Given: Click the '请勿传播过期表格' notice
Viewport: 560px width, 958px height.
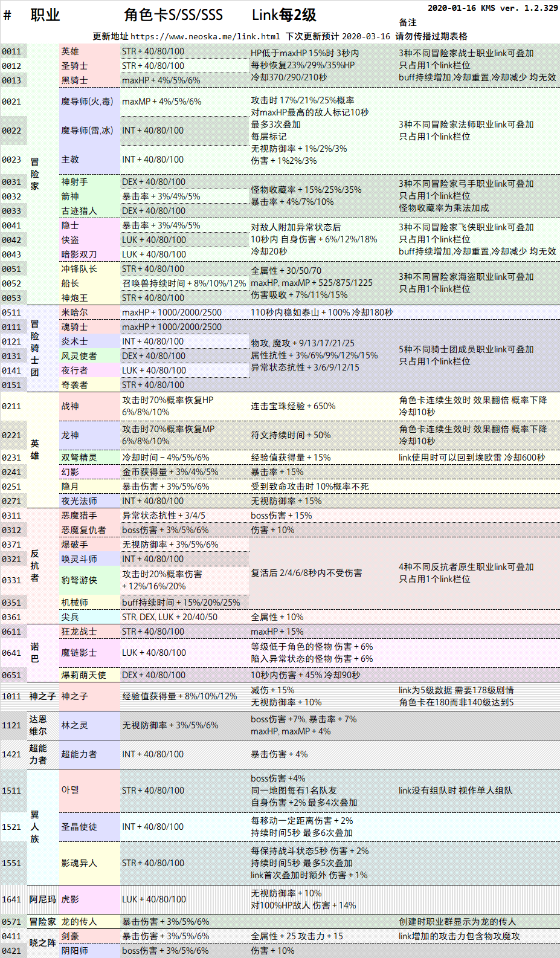Looking at the screenshot, I should point(431,36).
